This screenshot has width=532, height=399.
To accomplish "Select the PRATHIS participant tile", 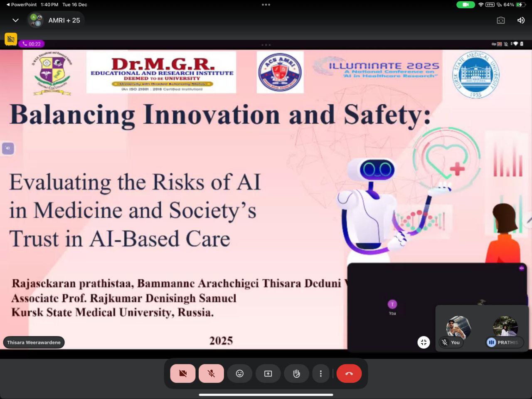I will point(505,329).
